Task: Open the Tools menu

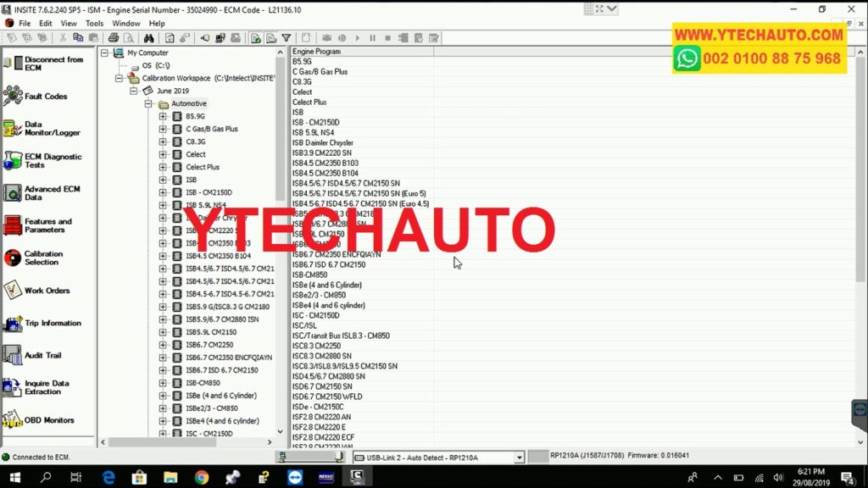Action: click(x=94, y=23)
